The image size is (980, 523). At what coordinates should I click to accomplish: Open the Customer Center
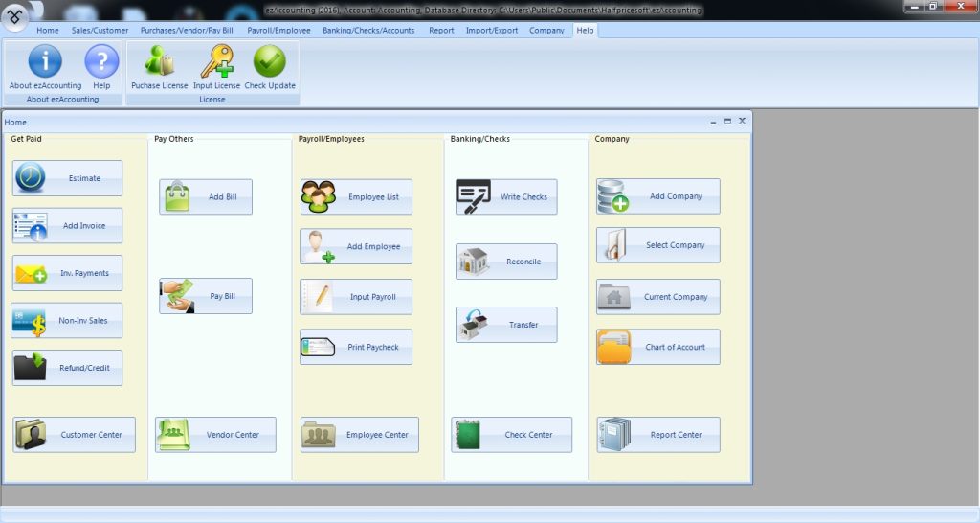pyautogui.click(x=74, y=435)
